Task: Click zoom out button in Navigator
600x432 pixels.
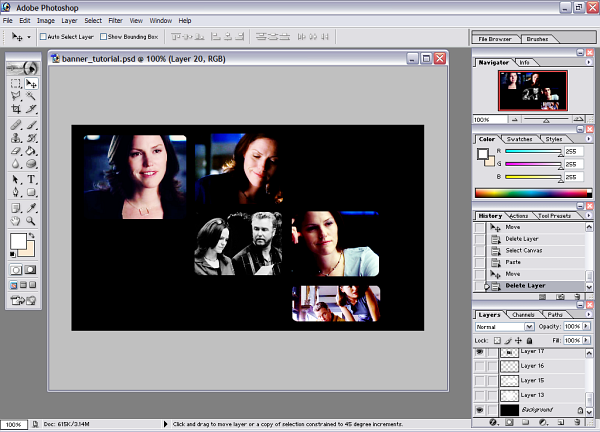Action: 515,120
